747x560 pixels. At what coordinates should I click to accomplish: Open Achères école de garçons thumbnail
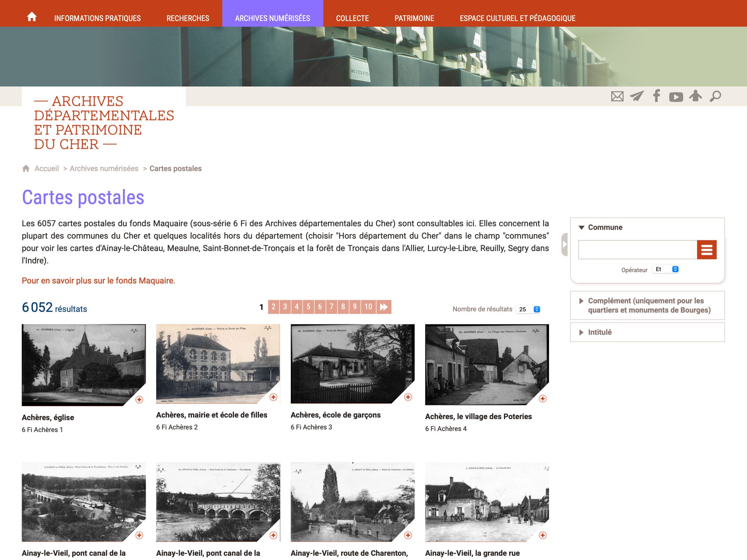pyautogui.click(x=352, y=364)
